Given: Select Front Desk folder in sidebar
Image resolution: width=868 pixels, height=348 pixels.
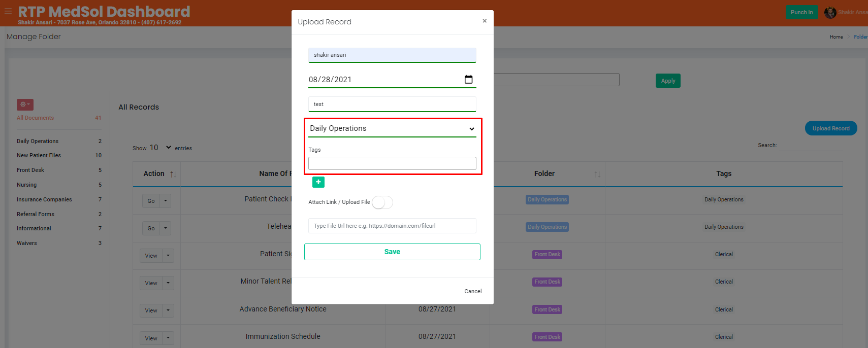Looking at the screenshot, I should point(30,170).
